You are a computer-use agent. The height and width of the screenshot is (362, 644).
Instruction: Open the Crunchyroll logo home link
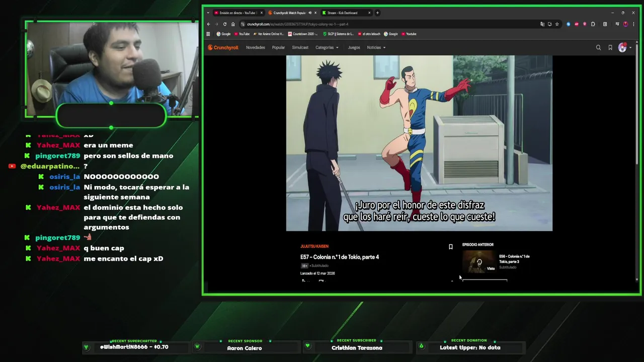pos(223,48)
